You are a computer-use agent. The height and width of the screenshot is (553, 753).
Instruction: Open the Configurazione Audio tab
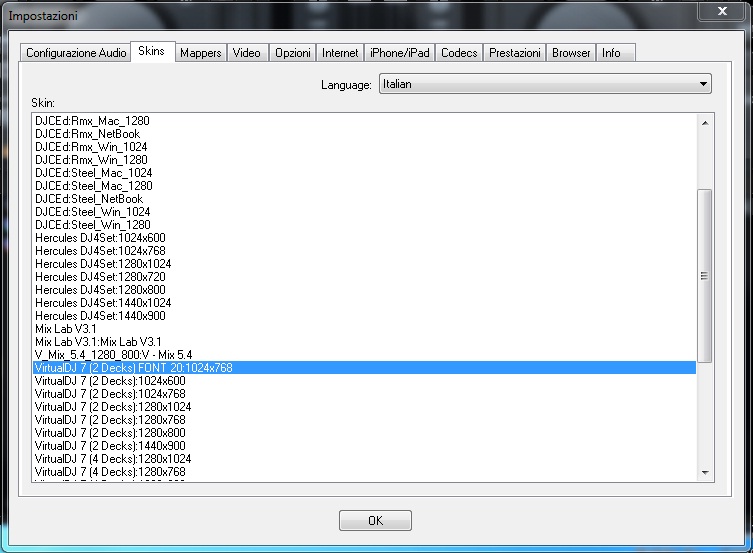tap(76, 53)
